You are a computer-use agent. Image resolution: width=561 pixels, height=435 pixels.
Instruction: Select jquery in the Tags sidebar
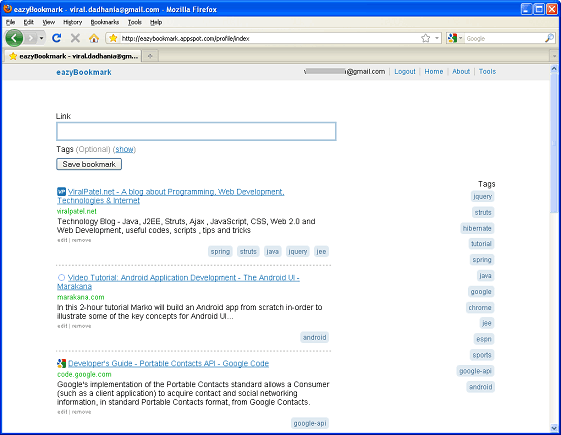[483, 196]
